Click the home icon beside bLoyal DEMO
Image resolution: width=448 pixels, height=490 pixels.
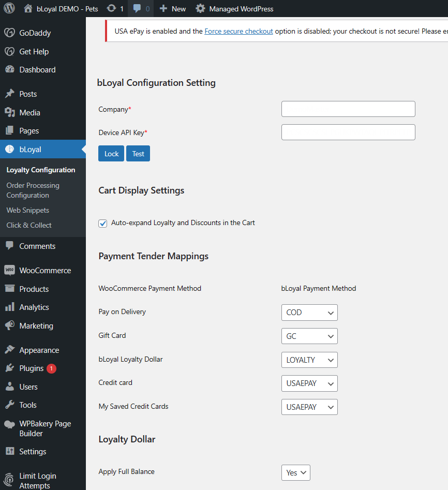(28, 8)
